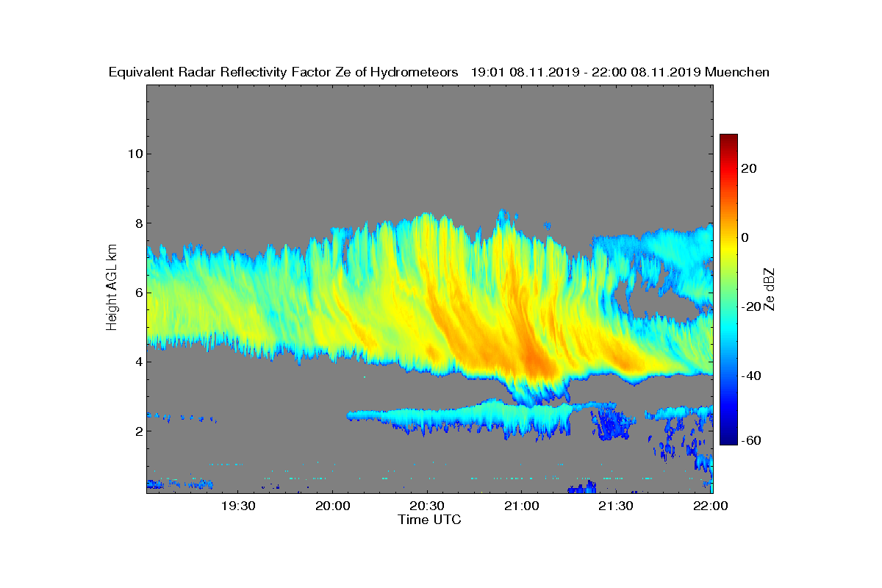Click the 'Time UTC' axis label
Viewport: 882px width, 588px height.
click(430, 520)
